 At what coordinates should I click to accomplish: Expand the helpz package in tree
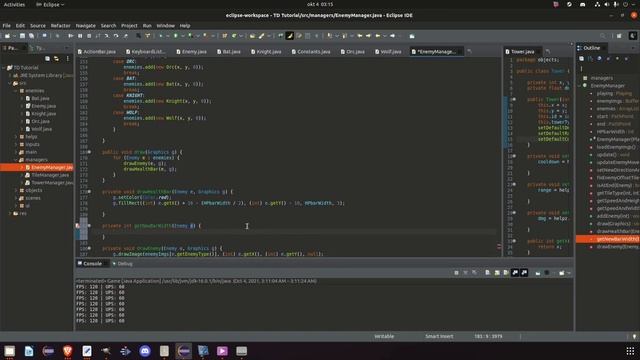click(x=16, y=137)
